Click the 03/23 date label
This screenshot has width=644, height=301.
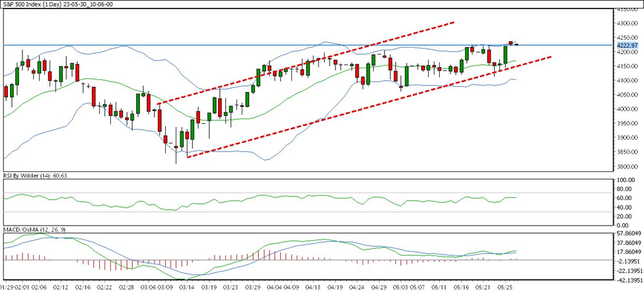coord(231,288)
